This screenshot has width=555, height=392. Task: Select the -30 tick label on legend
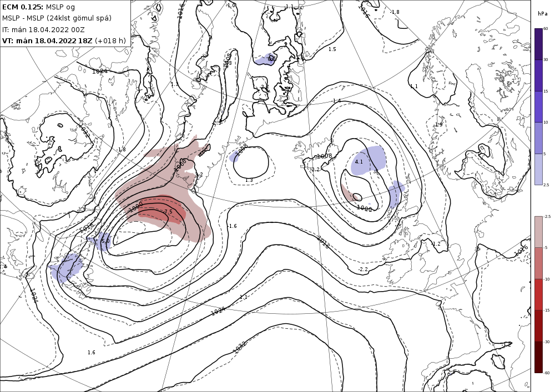[x=547, y=342]
